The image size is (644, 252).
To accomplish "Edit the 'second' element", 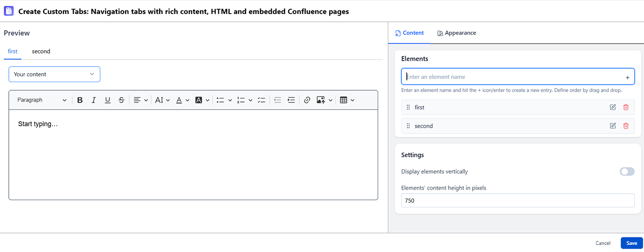I will click(x=613, y=126).
